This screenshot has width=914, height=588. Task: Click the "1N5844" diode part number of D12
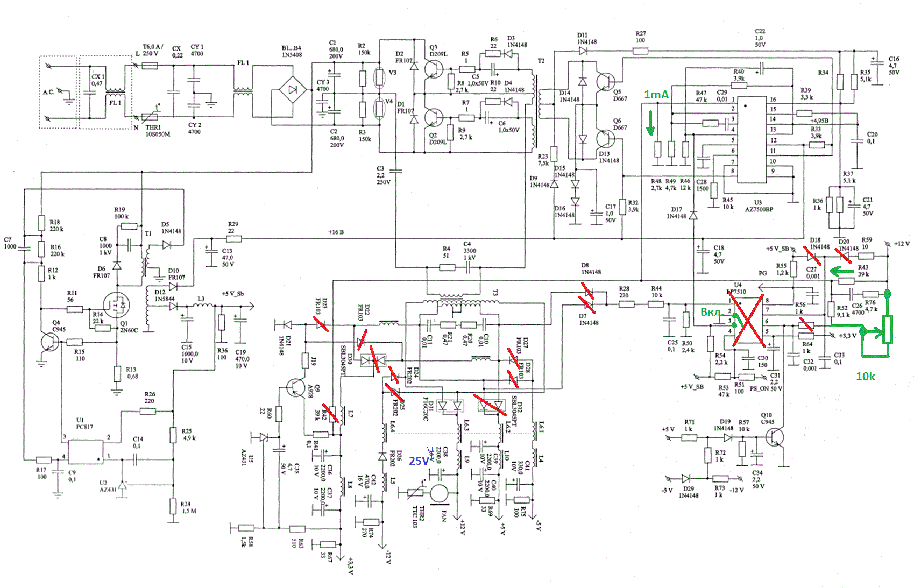click(165, 299)
